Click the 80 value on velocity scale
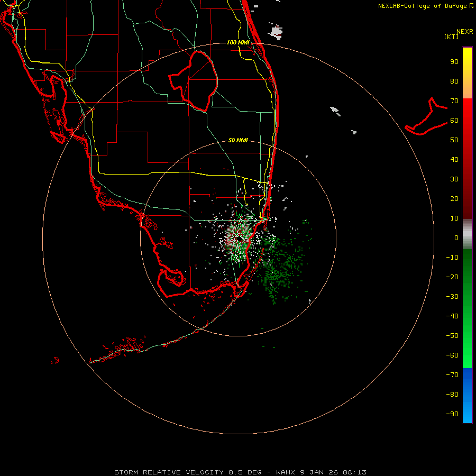Image resolution: width=476 pixels, height=476 pixels. (454, 81)
